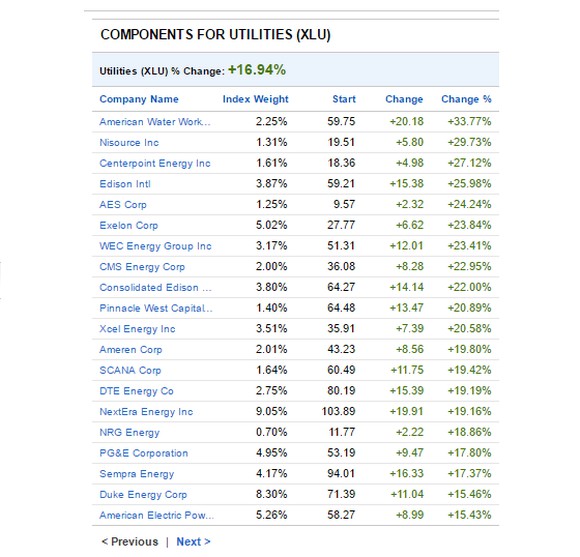The image size is (580, 557).
Task: Open Edison Intl details
Action: [125, 184]
